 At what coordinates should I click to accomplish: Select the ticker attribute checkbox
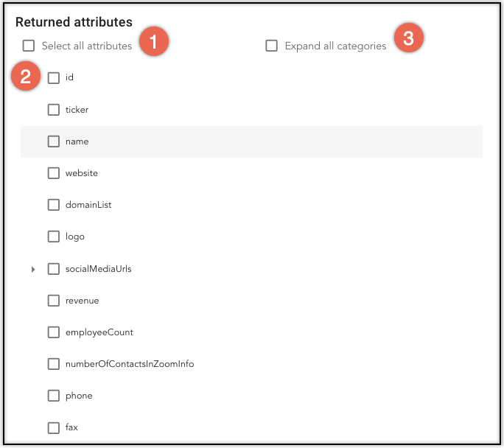pos(54,110)
